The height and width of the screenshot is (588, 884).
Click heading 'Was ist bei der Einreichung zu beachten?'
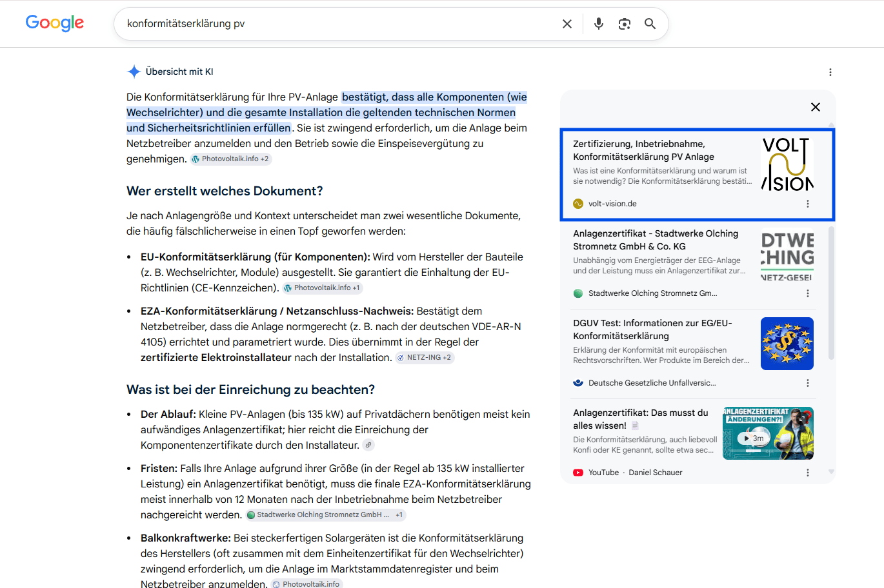pos(250,389)
